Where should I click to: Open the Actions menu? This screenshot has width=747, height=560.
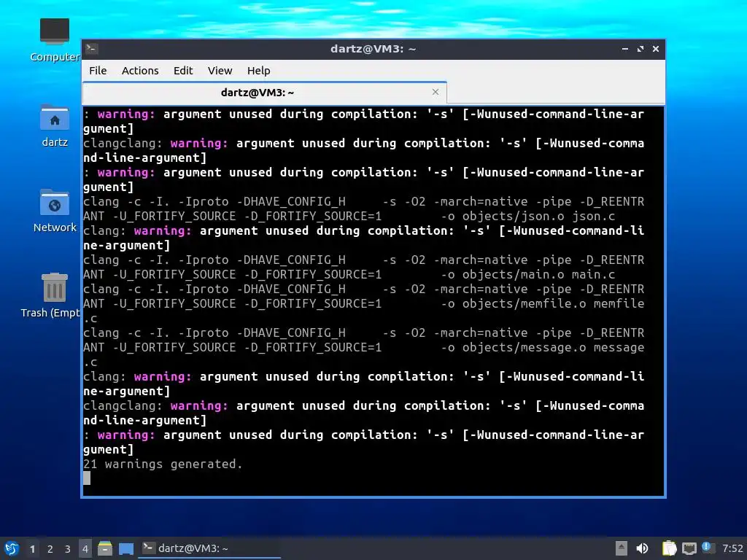140,71
